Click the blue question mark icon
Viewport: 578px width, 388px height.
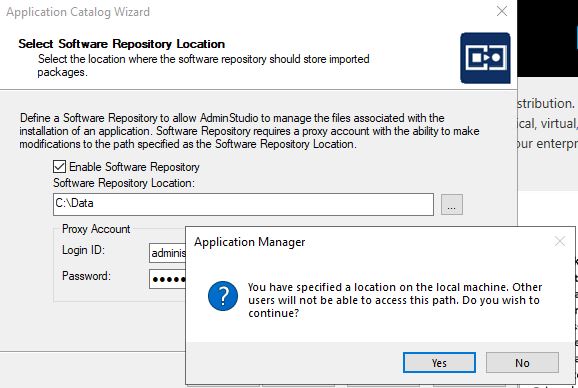(x=223, y=296)
